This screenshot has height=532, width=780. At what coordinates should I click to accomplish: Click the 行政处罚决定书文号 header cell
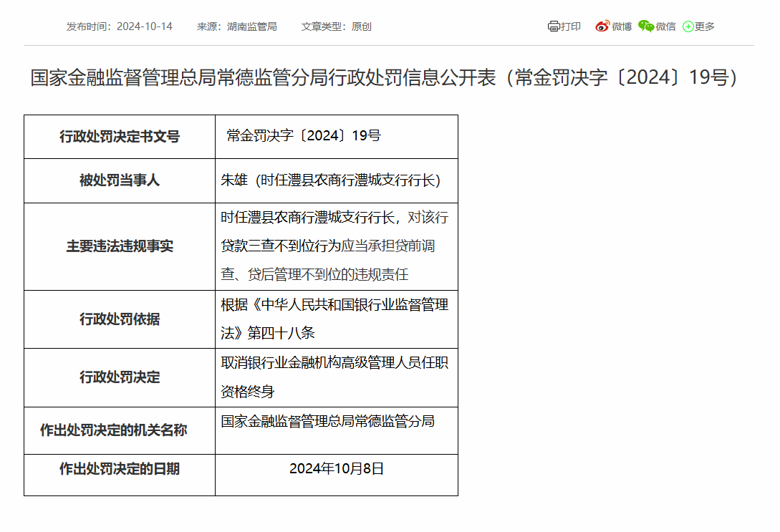(x=120, y=137)
